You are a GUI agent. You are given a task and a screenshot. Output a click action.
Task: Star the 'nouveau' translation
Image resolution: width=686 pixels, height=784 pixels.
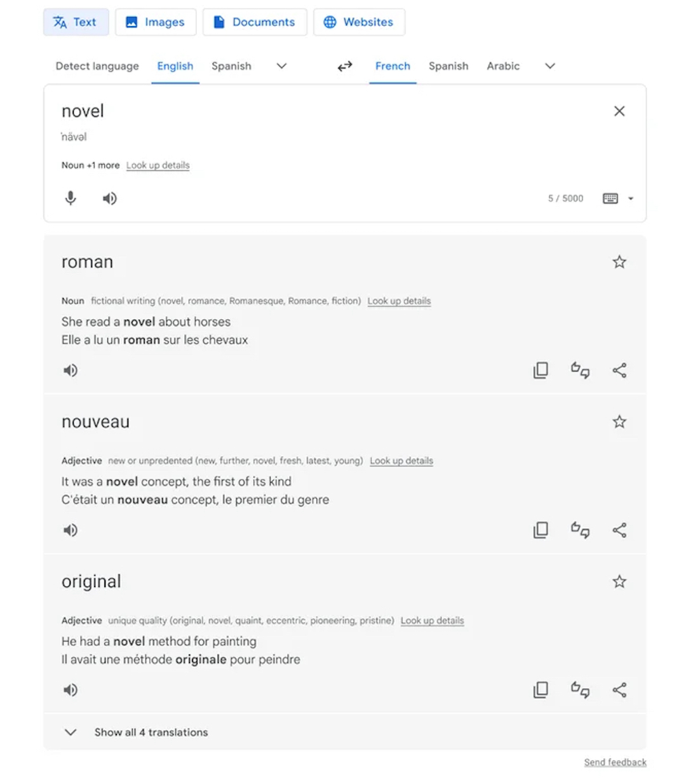pyautogui.click(x=619, y=421)
